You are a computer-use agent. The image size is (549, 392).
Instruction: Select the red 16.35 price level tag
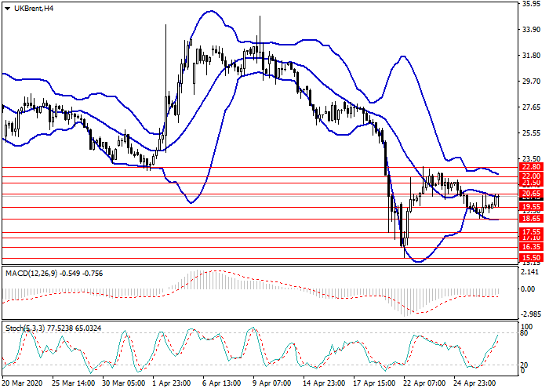point(531,246)
